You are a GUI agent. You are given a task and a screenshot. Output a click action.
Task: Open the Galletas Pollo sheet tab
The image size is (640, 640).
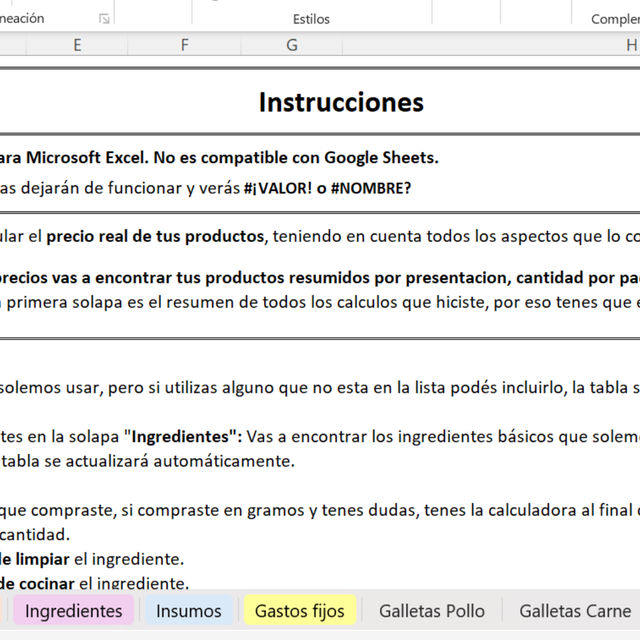432,611
